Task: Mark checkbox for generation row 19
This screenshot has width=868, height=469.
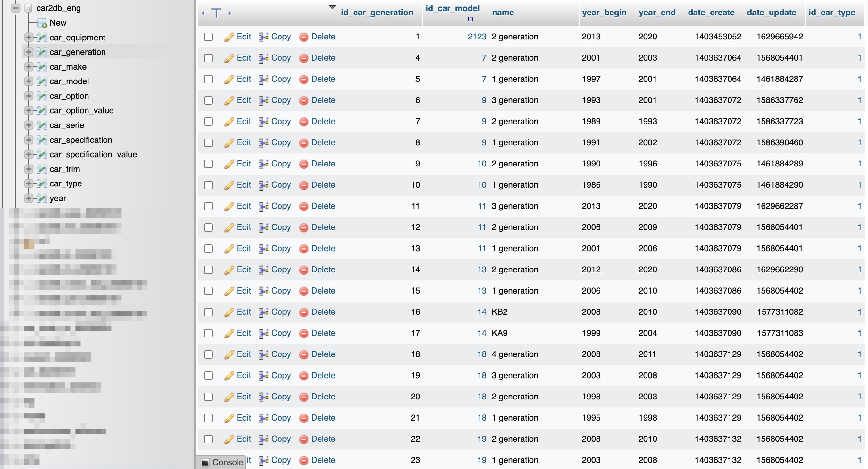Action: click(208, 376)
